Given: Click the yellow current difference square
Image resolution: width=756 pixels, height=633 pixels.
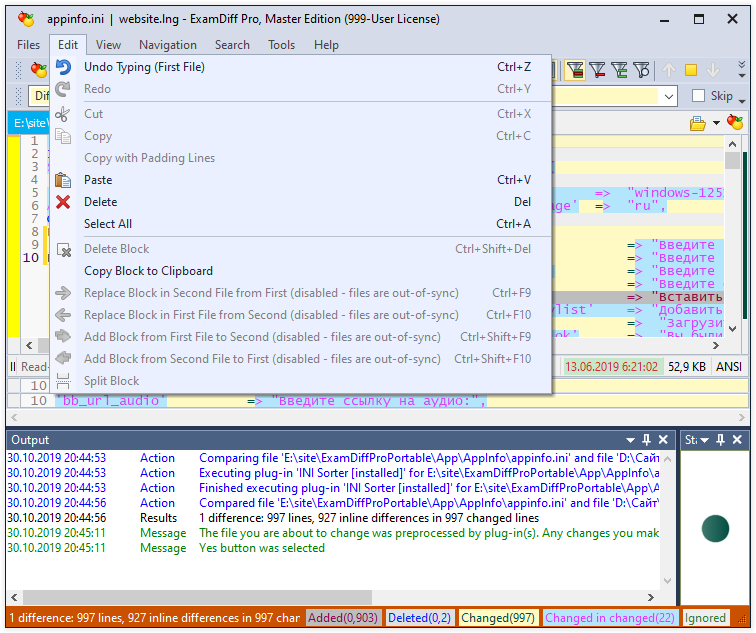Looking at the screenshot, I should (691, 70).
